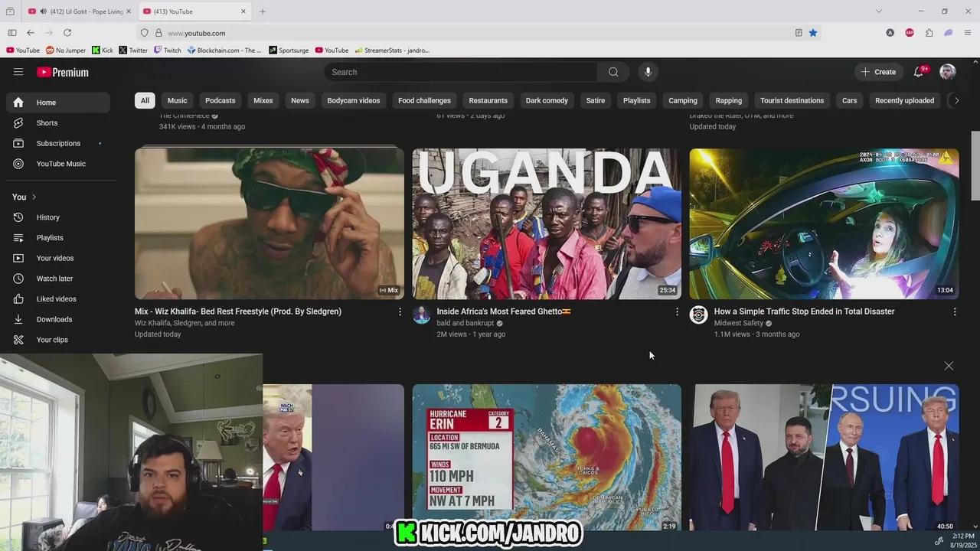Open the Uganda video thumbnail
980x551 pixels.
click(547, 223)
